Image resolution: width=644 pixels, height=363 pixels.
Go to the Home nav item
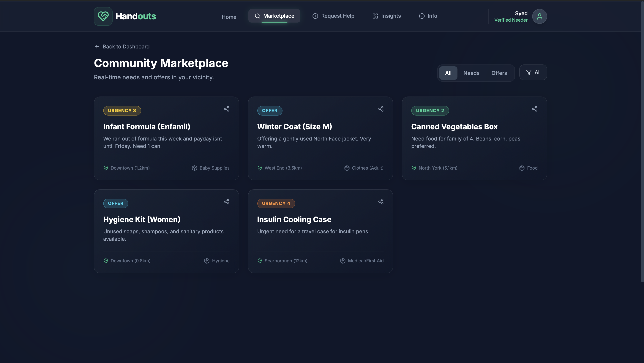point(229,17)
